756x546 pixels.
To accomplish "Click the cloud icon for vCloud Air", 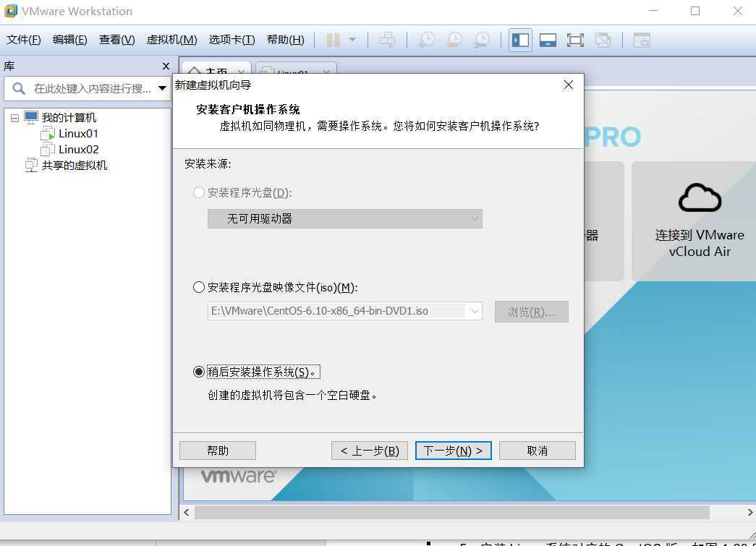I will tap(700, 197).
